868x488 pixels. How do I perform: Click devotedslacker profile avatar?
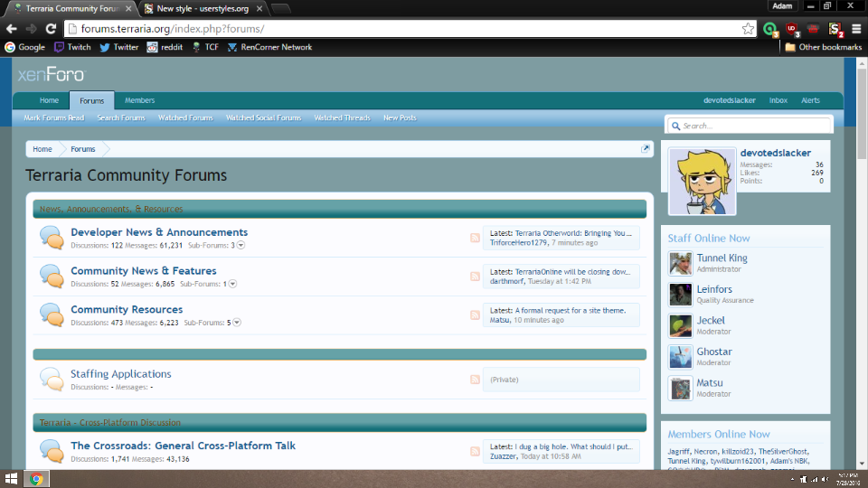[702, 182]
